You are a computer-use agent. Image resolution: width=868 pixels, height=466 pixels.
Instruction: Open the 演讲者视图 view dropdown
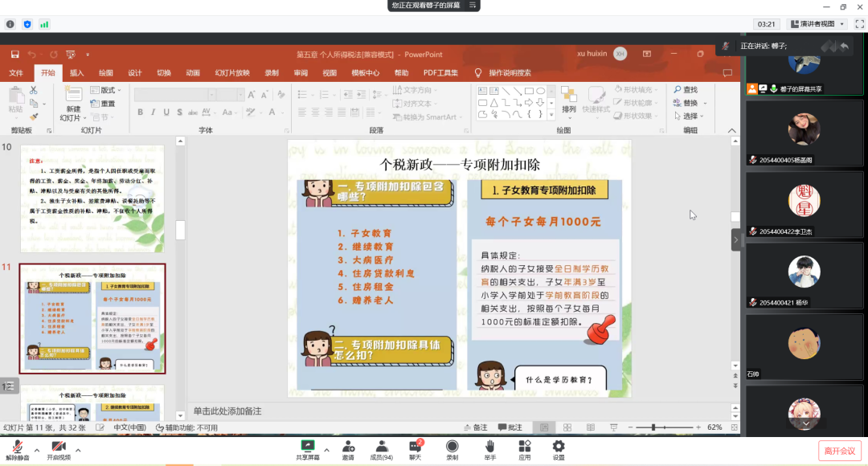tap(817, 24)
